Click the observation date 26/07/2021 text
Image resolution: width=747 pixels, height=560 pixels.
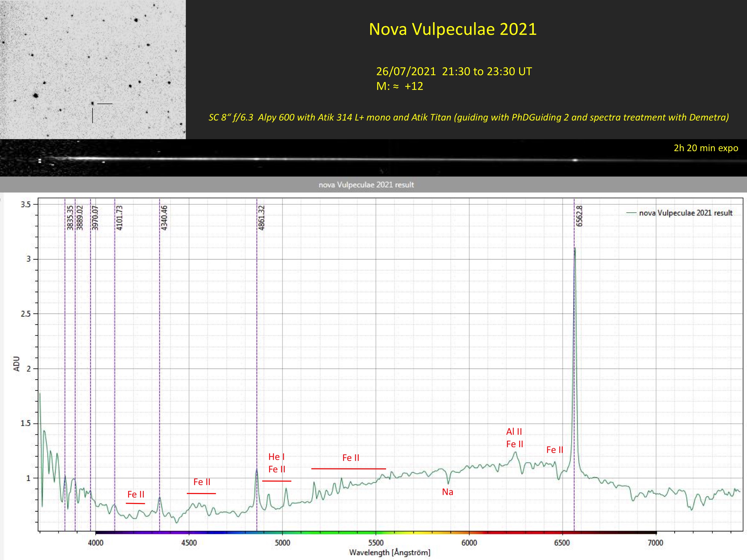406,71
